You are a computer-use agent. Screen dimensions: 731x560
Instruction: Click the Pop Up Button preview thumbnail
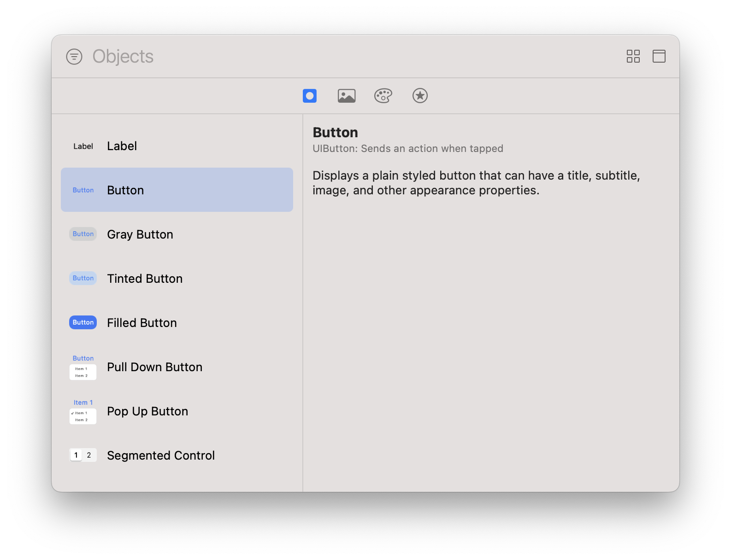(83, 411)
